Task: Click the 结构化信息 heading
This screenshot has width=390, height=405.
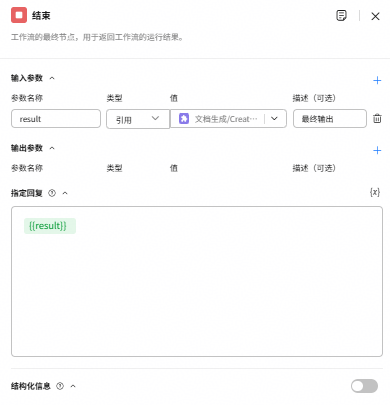Action: coord(31,386)
